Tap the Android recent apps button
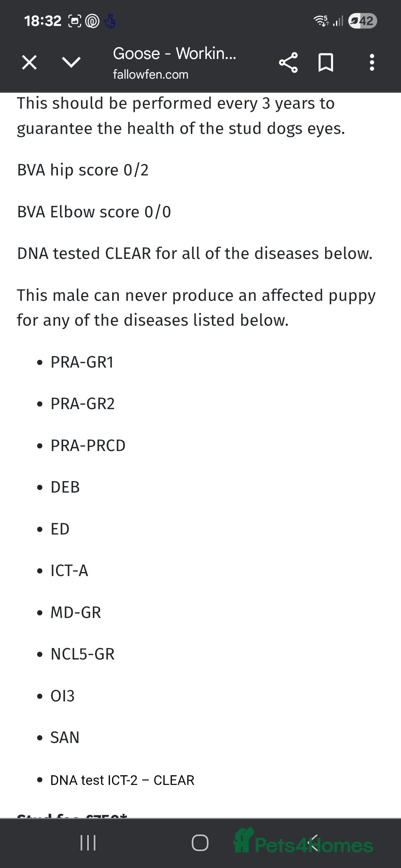This screenshot has width=401, height=868. point(88,843)
